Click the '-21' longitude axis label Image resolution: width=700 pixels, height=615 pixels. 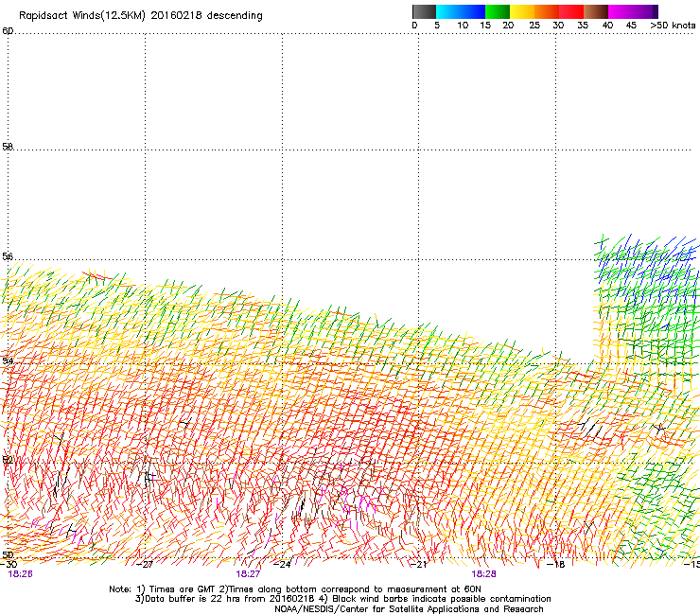419,565
